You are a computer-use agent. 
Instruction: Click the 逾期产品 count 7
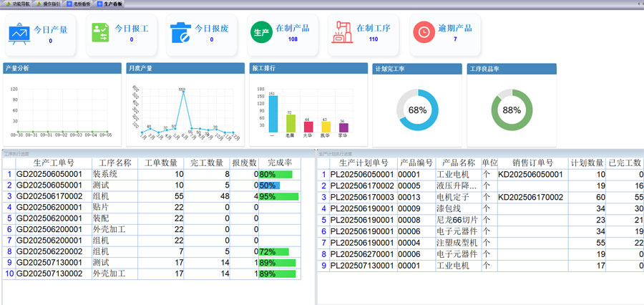point(454,40)
